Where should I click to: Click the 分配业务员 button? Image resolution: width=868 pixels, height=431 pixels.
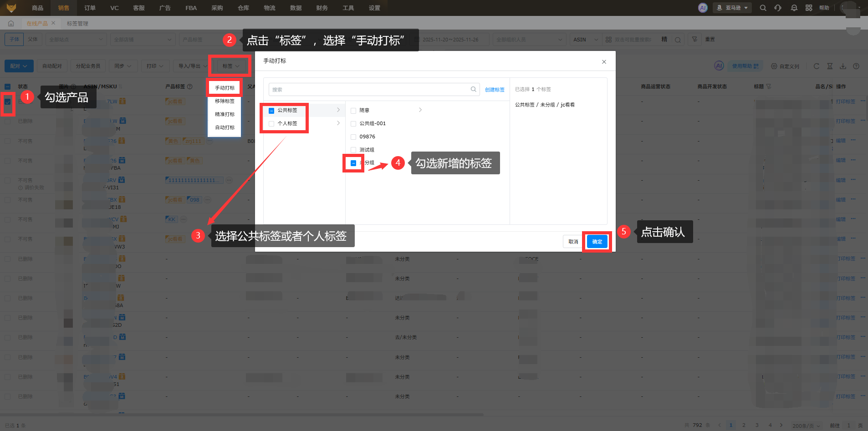[x=88, y=66]
